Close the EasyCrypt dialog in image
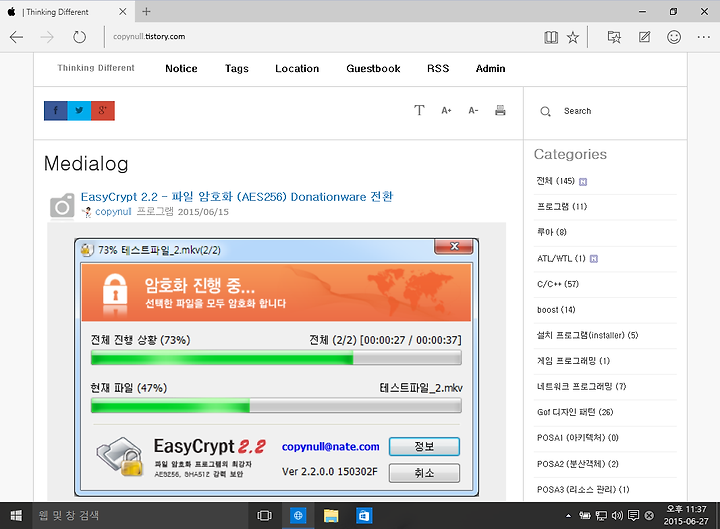Screen dimensions: 720x529 454,247
